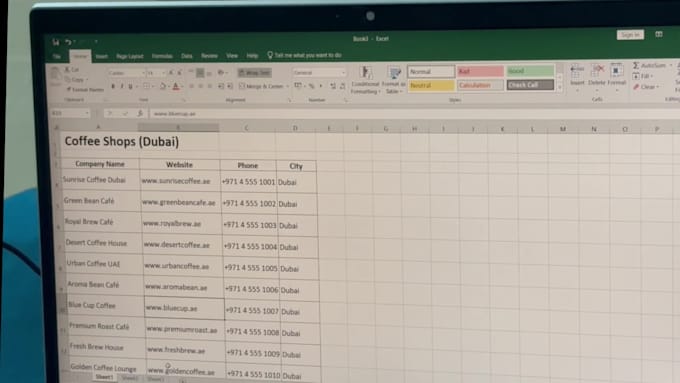This screenshot has width=680, height=383.
Task: Apply the Neutral yellow cell style
Action: point(431,85)
